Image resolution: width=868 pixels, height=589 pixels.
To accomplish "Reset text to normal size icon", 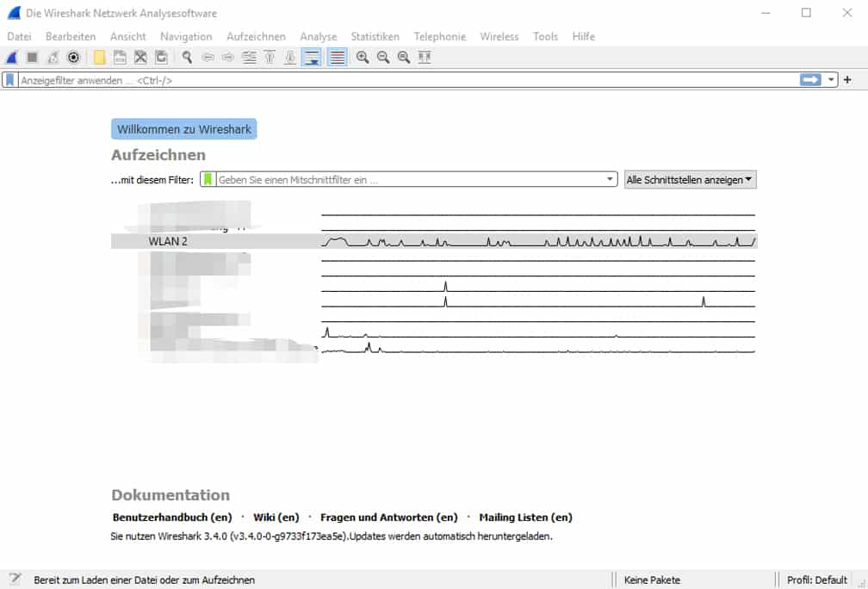I will pyautogui.click(x=404, y=57).
